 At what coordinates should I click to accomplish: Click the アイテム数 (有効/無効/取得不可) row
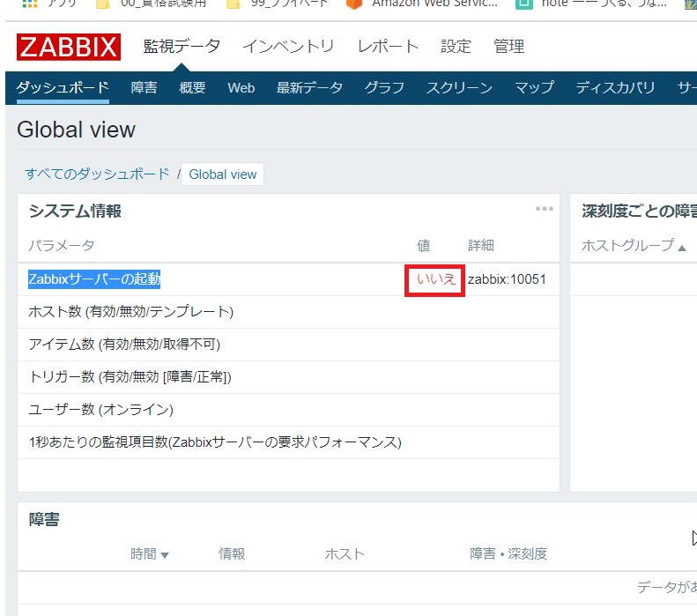point(288,345)
